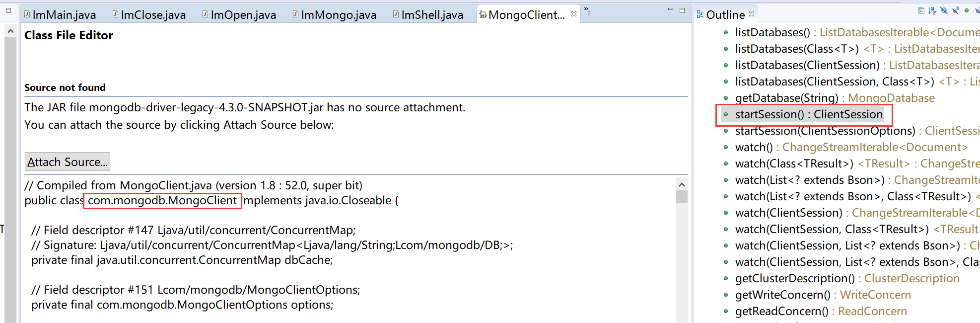
Task: Click the class file icon on MongoClient tab
Action: pos(483,14)
